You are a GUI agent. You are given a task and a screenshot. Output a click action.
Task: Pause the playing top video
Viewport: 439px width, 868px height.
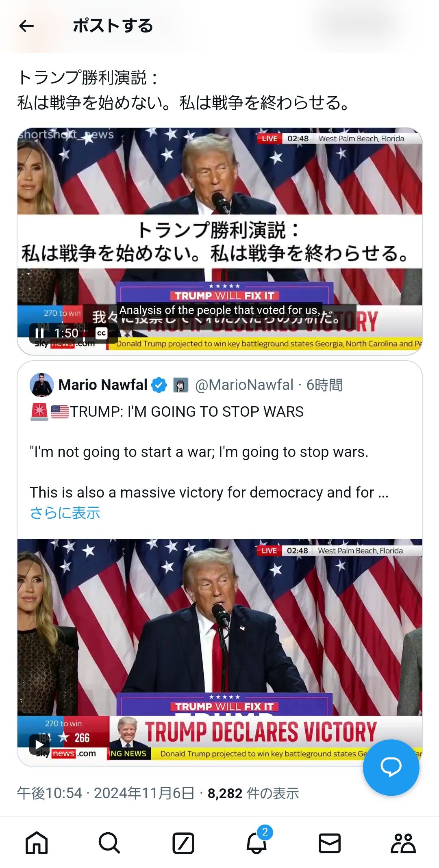coord(39,333)
